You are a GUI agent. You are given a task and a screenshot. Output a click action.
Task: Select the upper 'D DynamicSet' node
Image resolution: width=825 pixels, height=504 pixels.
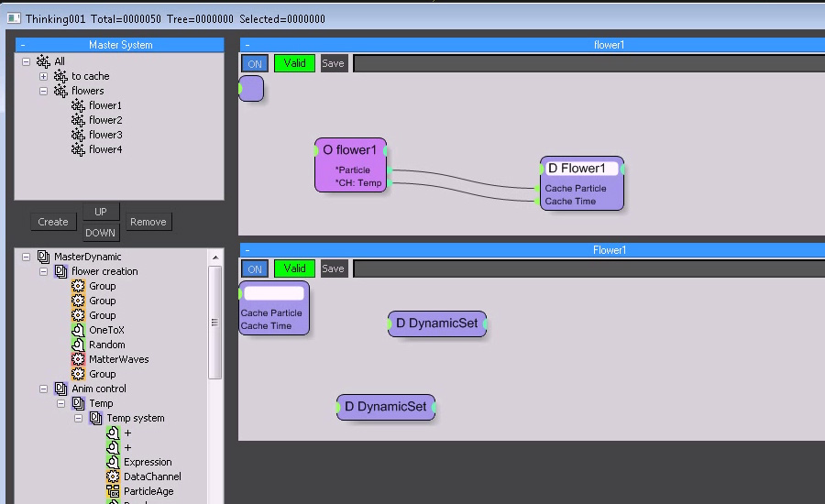click(x=436, y=323)
